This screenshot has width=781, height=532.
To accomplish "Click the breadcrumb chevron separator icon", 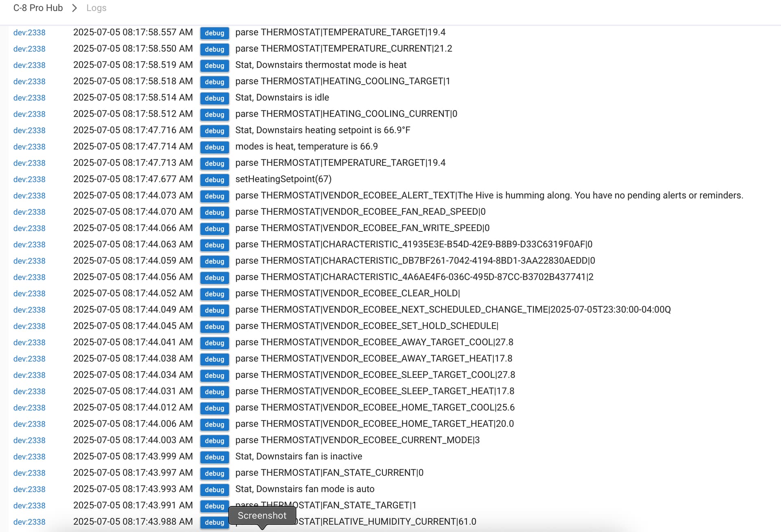I will (x=74, y=8).
